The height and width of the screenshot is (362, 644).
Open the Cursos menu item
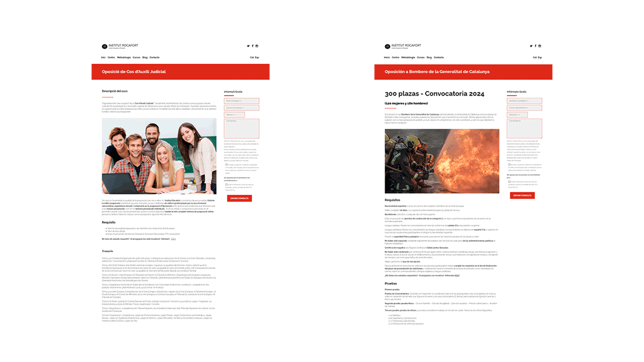(136, 57)
